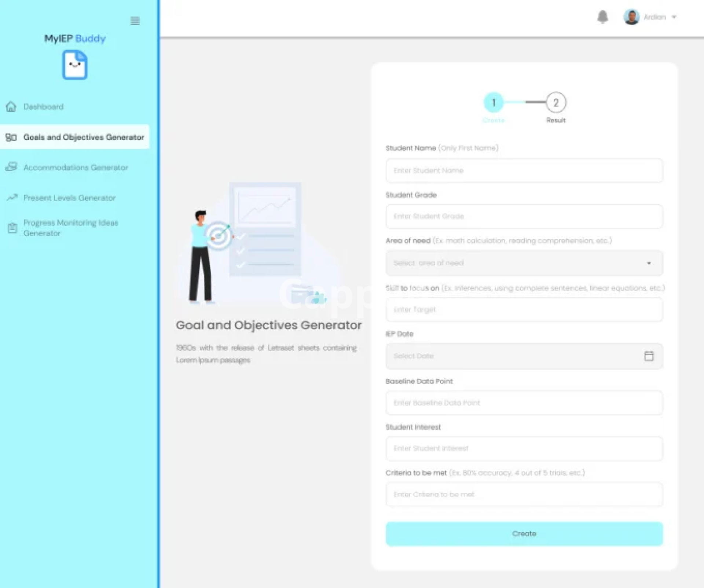The height and width of the screenshot is (588, 704).
Task: Click Progress Monitoring clipboard icon
Action: coord(12,228)
